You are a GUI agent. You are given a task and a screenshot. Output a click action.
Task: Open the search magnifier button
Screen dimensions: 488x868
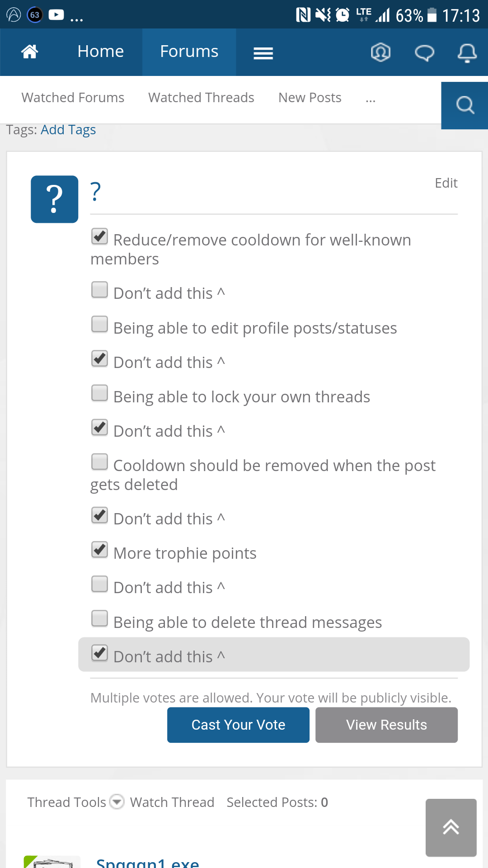(465, 105)
